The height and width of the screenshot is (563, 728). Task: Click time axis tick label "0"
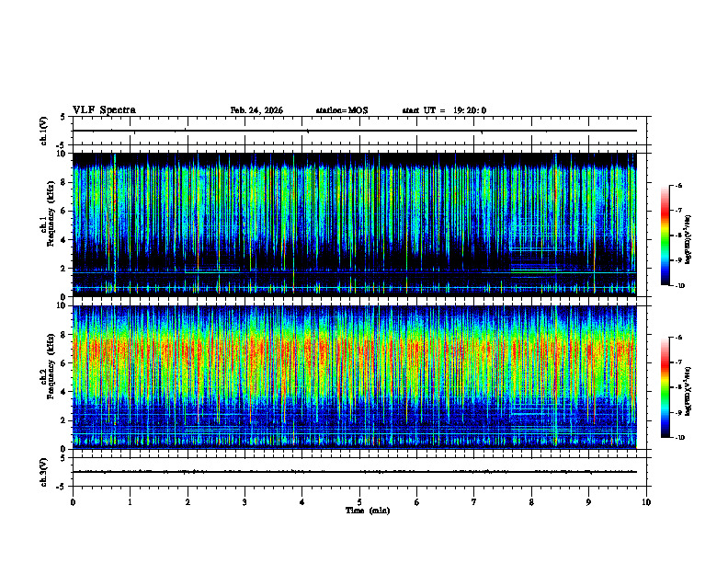click(73, 502)
